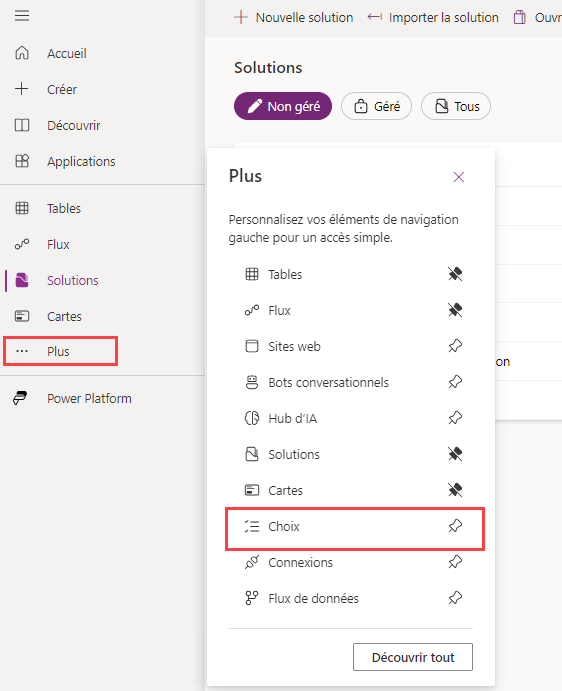The width and height of the screenshot is (562, 691).
Task: Pin Connexions to the navigation
Action: 455,562
